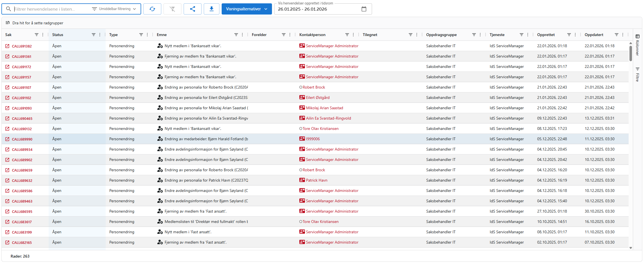Open the 'Umiddelbar filtrering' dropdown

pyautogui.click(x=115, y=9)
